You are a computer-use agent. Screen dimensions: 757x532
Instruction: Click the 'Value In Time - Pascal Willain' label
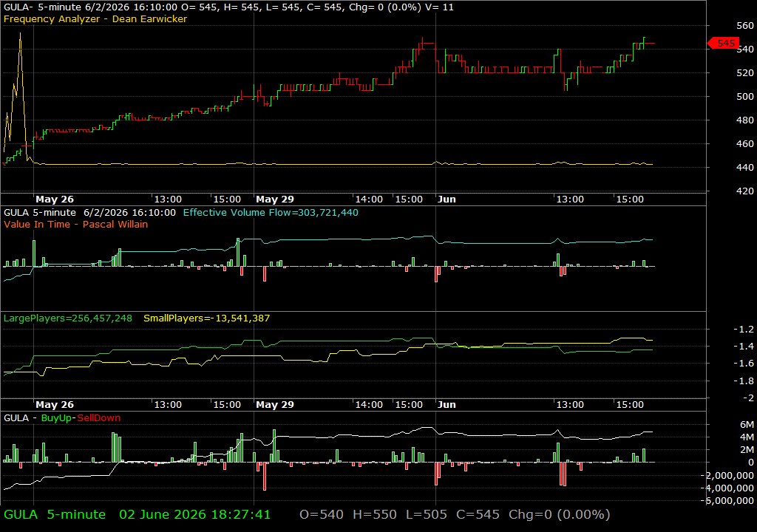point(76,224)
